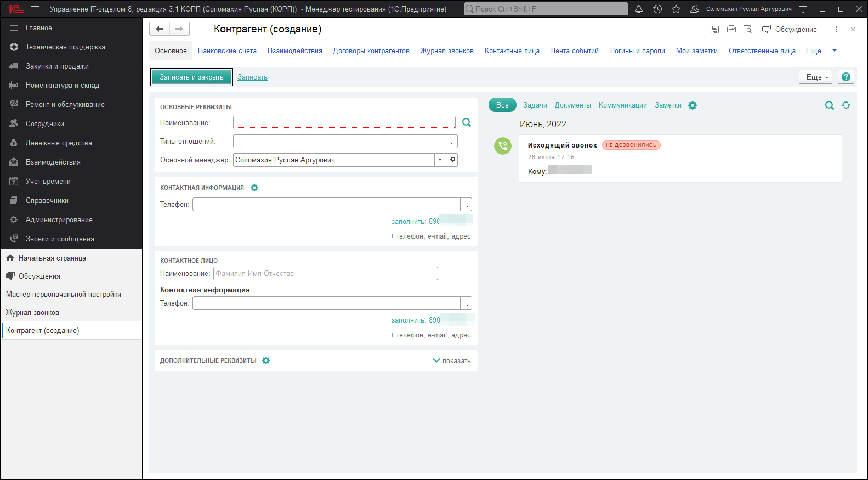Click the magnifier next to Наименование field

click(467, 123)
